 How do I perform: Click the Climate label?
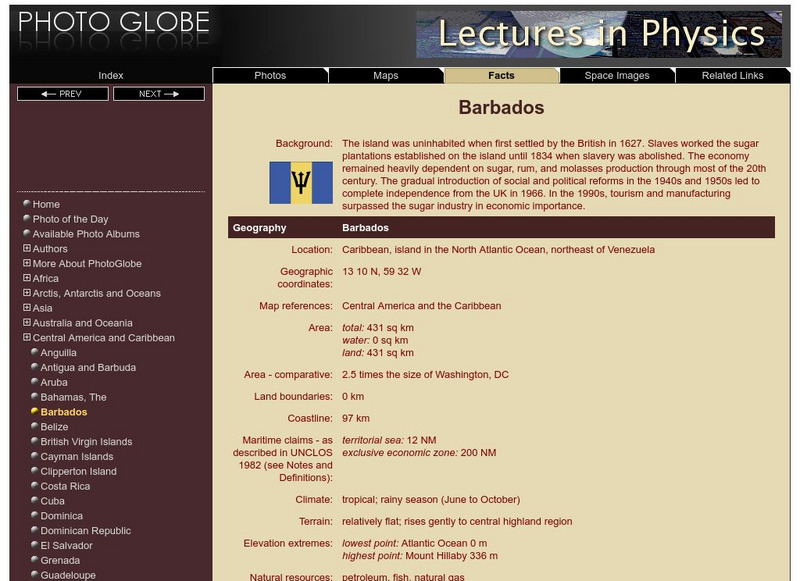(314, 499)
